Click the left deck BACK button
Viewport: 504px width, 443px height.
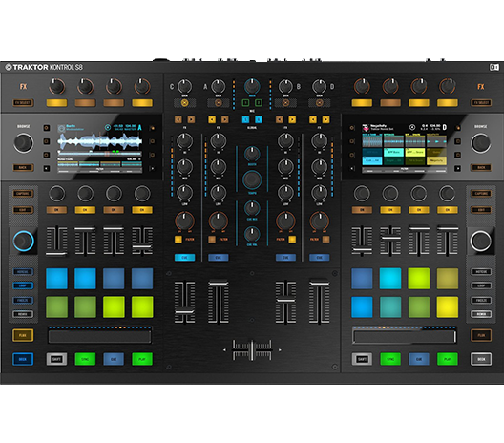23,167
